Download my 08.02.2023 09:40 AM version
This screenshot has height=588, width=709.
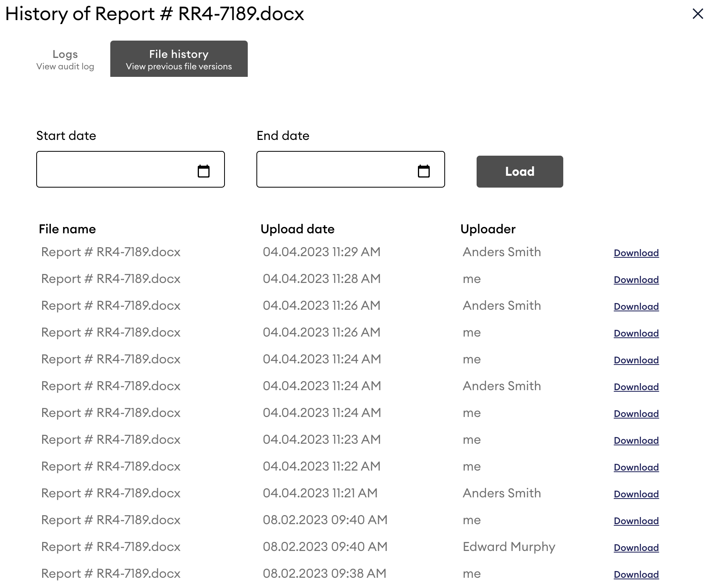(x=636, y=521)
